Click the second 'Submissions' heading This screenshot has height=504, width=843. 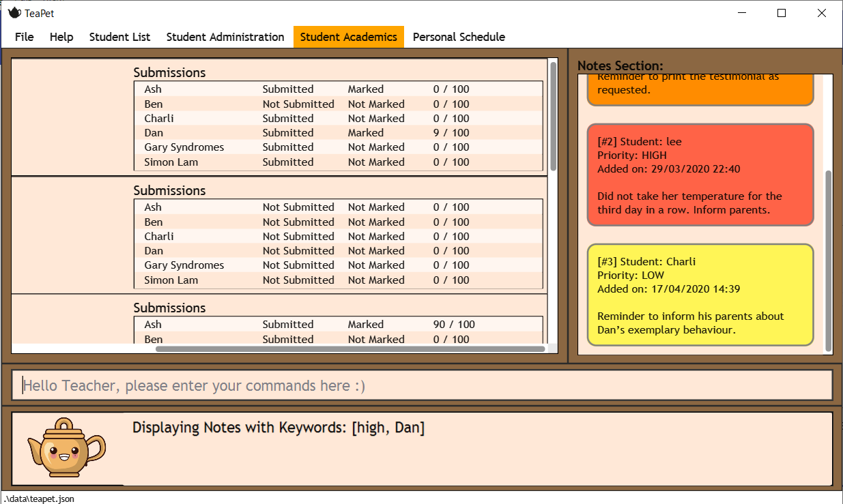pos(169,190)
